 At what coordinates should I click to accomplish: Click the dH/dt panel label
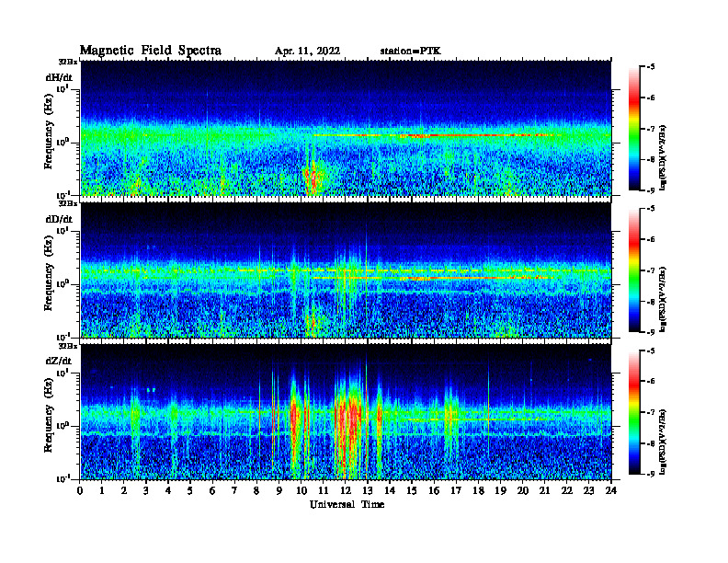59,77
